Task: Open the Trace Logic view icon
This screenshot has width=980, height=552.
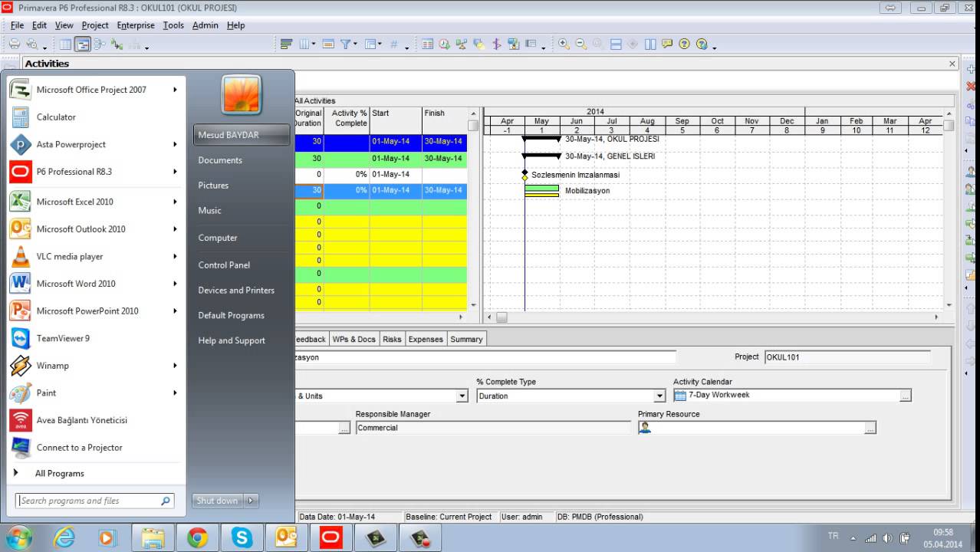Action: [117, 44]
